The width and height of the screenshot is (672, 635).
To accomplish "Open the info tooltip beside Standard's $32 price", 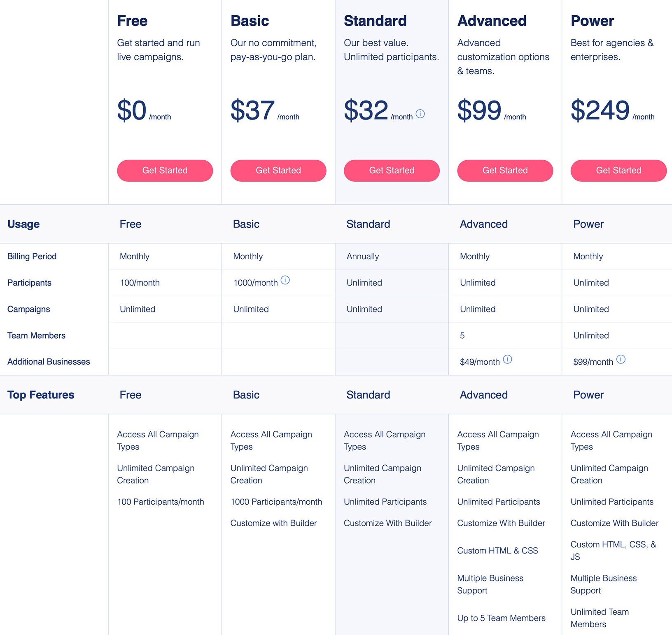I will click(x=420, y=114).
